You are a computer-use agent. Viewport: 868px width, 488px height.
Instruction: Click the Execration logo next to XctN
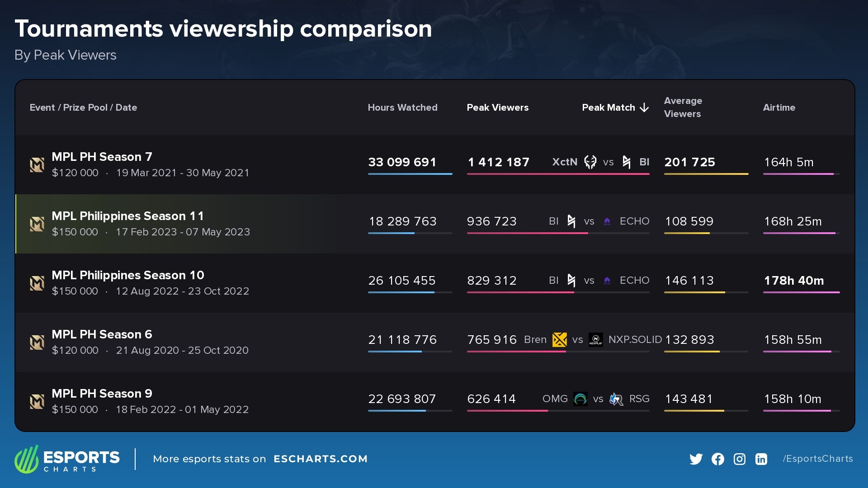pos(590,162)
